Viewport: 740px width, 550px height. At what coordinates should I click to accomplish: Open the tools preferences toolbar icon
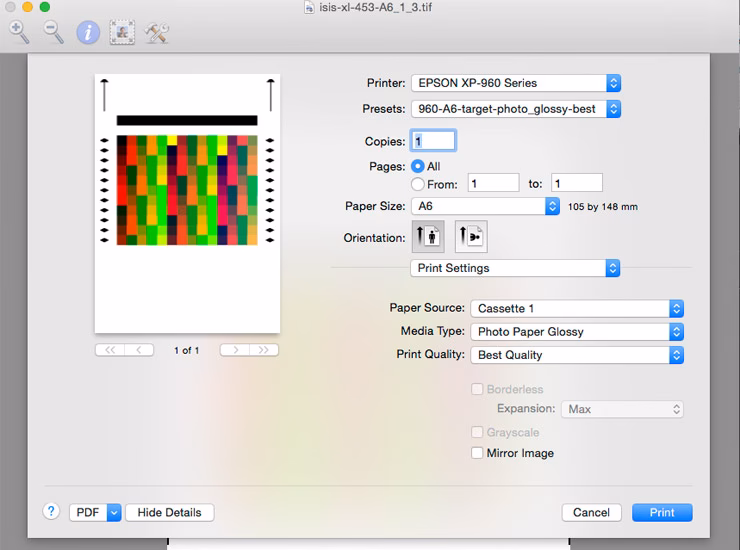tap(156, 32)
